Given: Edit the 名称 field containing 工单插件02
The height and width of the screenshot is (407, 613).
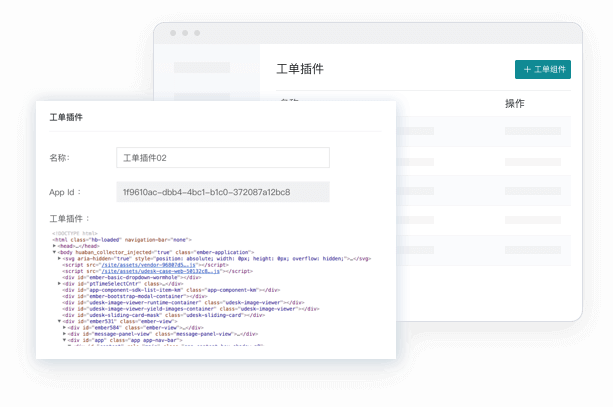Looking at the screenshot, I should (223, 158).
